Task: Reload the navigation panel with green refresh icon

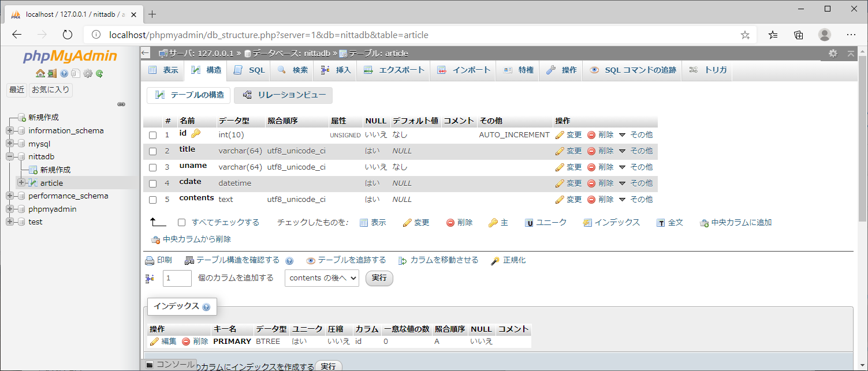Action: (x=99, y=73)
